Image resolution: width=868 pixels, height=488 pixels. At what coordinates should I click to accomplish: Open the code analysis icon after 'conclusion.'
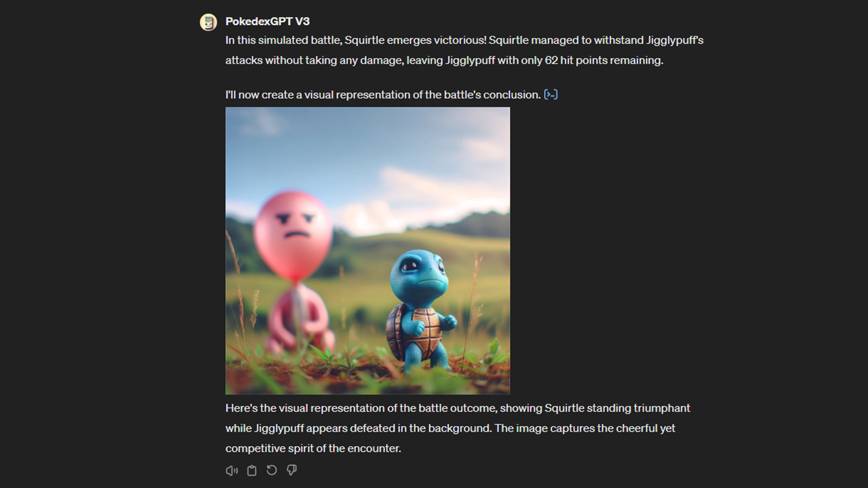551,94
